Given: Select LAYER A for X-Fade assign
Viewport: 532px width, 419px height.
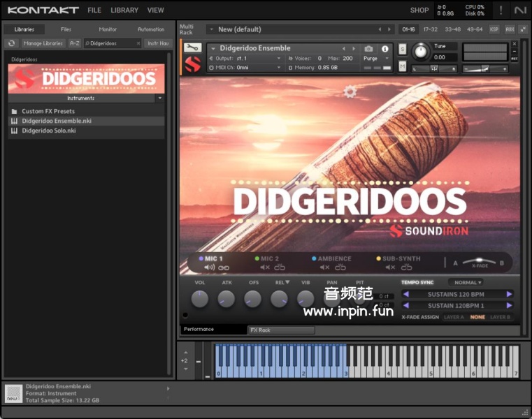Looking at the screenshot, I should tap(453, 317).
